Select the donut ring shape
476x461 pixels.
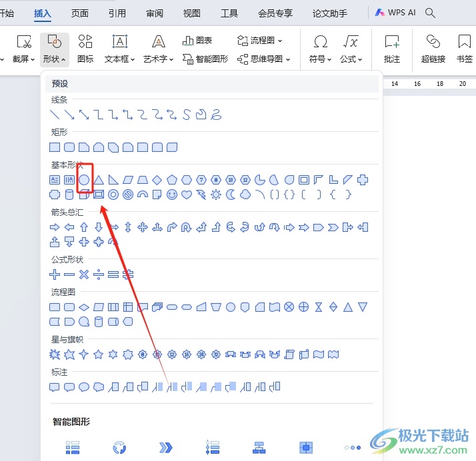pos(113,195)
